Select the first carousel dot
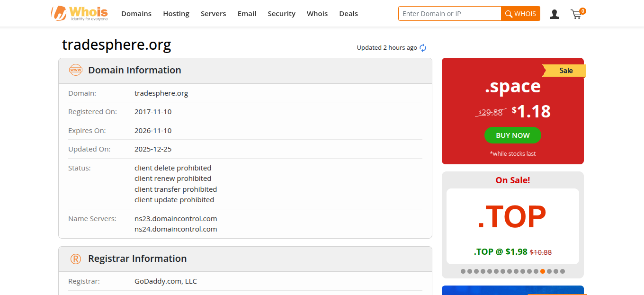Screen dimensions: 644x295 (463, 271)
